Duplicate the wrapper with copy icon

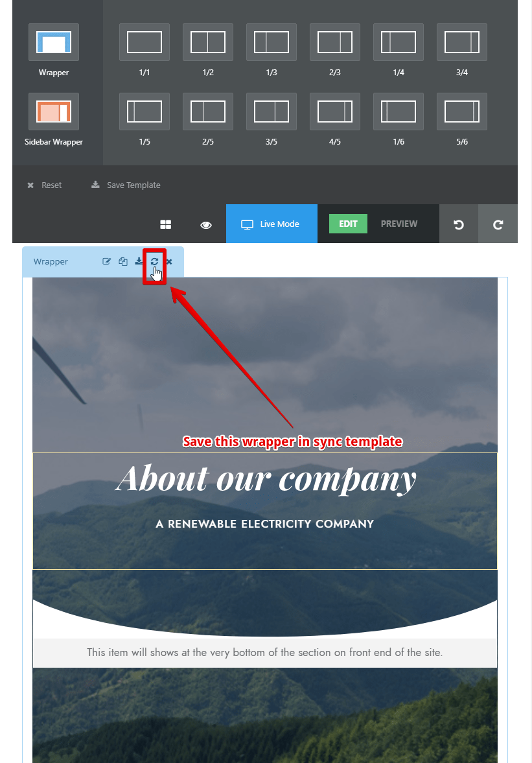[123, 261]
